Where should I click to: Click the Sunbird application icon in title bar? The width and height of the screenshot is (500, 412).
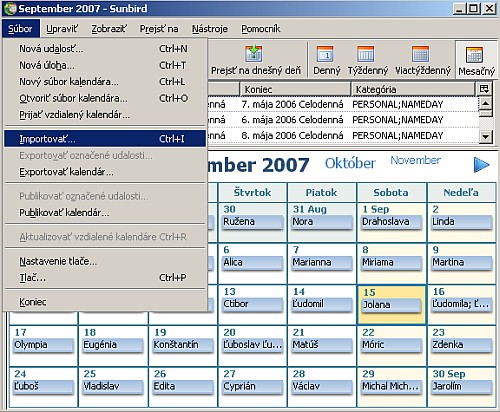click(x=10, y=8)
